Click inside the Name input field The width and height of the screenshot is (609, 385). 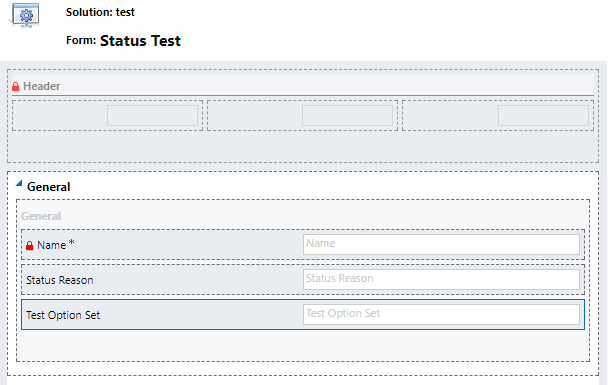pyautogui.click(x=441, y=244)
